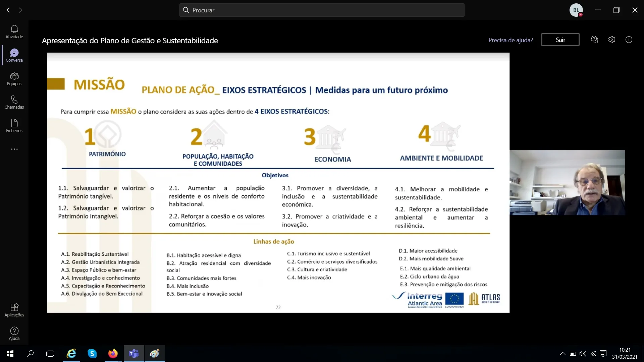Open the Conversa chat section
This screenshot has width=644, height=362.
click(x=14, y=55)
